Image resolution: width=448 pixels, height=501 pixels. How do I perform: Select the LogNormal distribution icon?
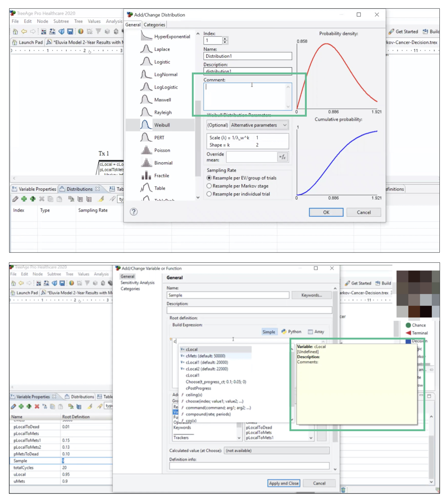click(146, 74)
